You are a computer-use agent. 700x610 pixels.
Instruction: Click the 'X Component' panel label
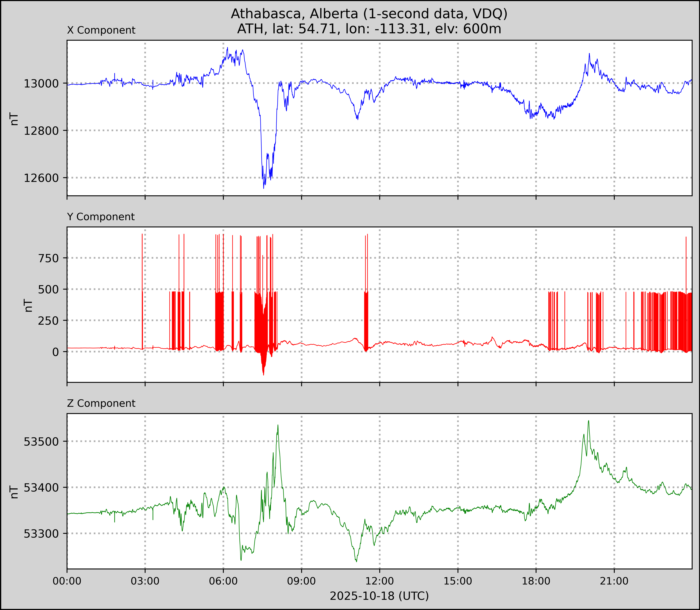click(x=101, y=30)
